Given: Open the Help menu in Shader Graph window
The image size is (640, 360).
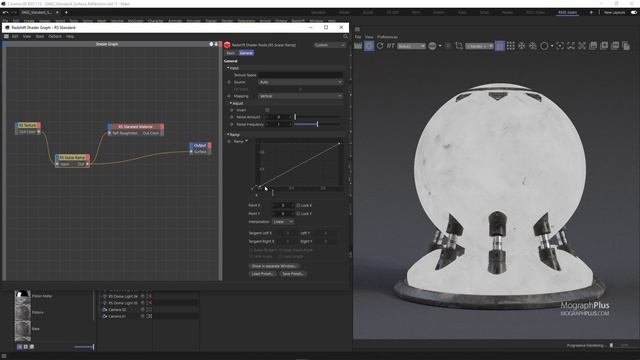Looking at the screenshot, I should pyautogui.click(x=70, y=36).
